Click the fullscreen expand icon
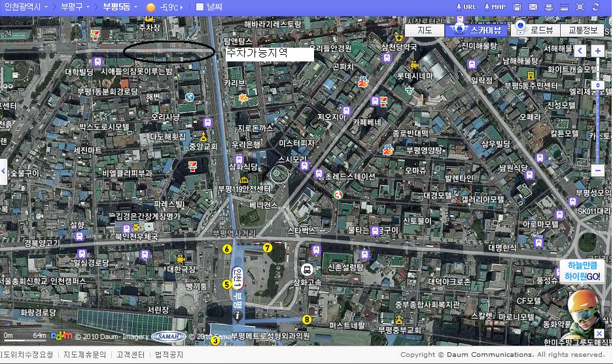This screenshot has width=613, height=364. point(579,7)
